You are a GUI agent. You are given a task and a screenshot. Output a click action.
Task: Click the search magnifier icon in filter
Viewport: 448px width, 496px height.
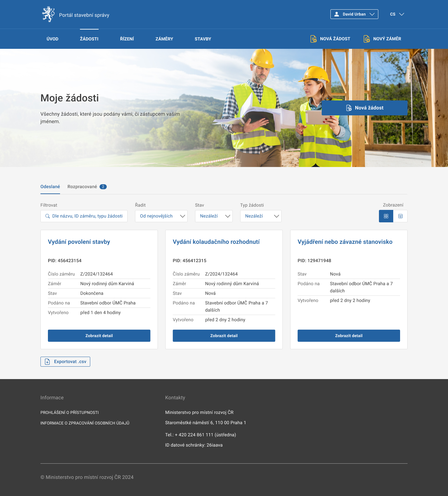[48, 216]
